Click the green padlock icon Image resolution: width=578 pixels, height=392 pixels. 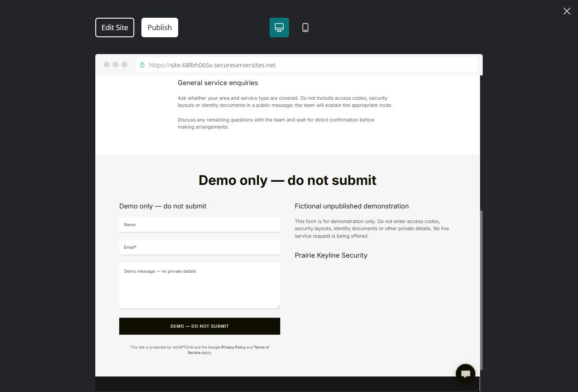[142, 65]
